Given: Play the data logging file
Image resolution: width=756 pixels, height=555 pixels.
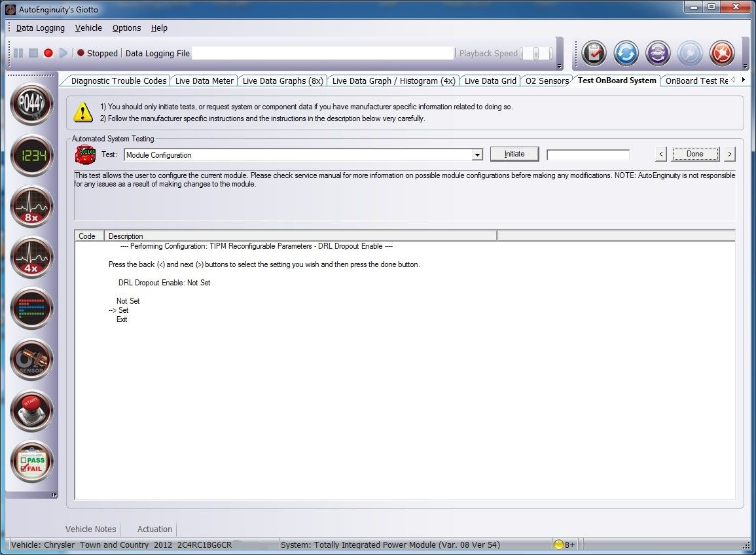Looking at the screenshot, I should pyautogui.click(x=63, y=53).
